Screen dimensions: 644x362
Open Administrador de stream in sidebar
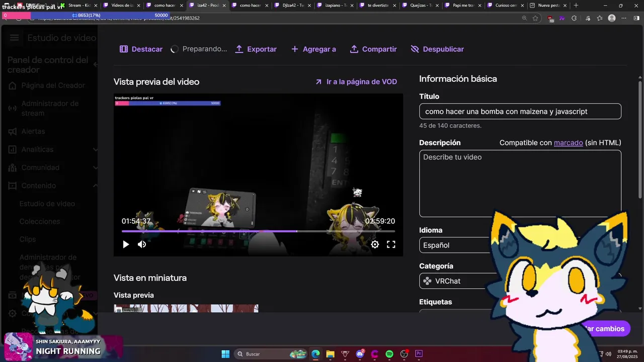(50, 108)
